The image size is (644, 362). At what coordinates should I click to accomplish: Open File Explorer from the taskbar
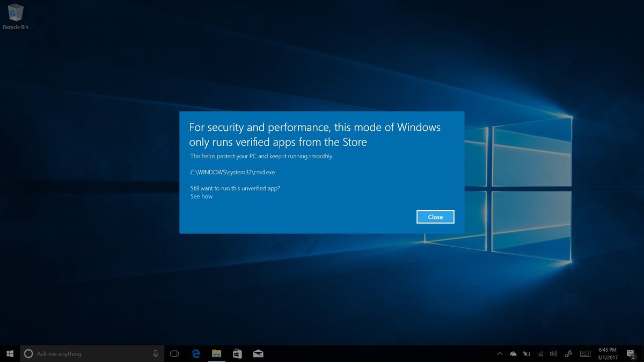click(216, 353)
